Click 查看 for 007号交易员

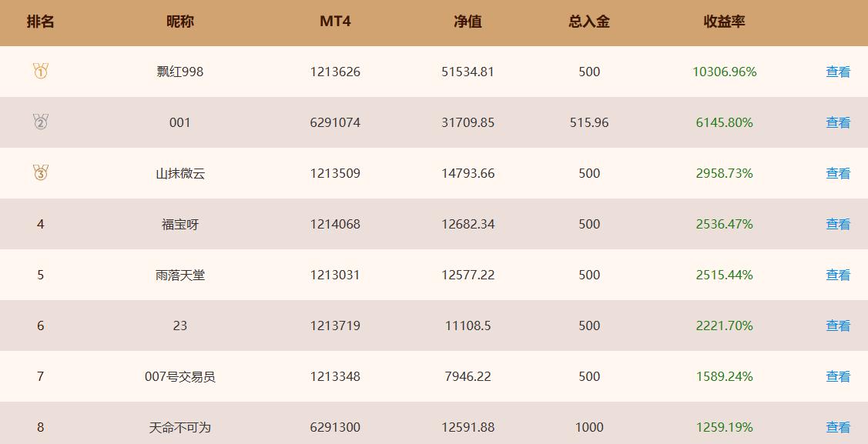coord(837,376)
